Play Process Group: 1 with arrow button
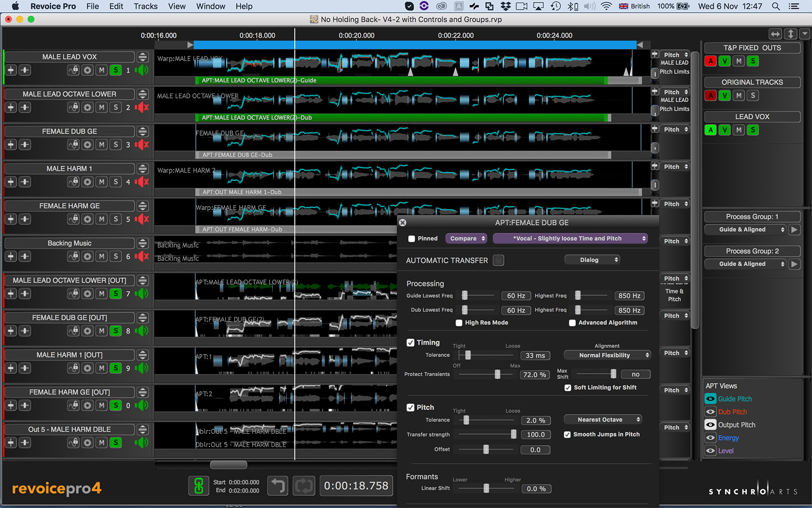812x508 pixels. pos(795,230)
